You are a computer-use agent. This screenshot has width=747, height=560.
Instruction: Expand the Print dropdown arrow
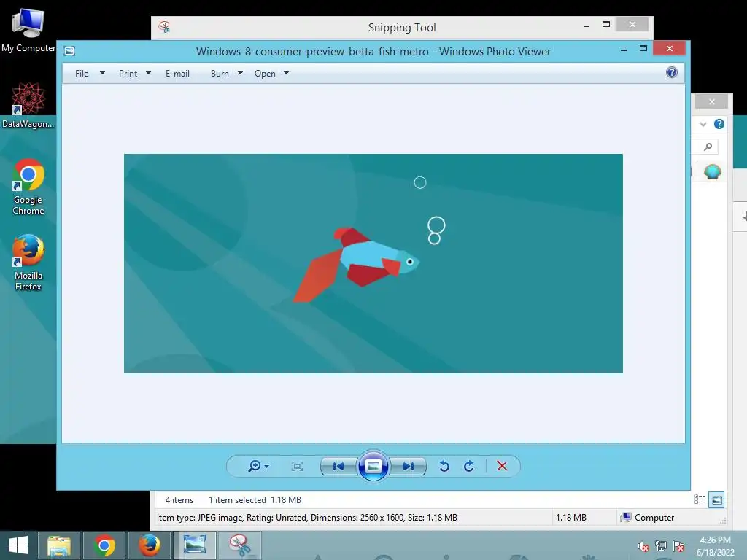[x=148, y=74]
